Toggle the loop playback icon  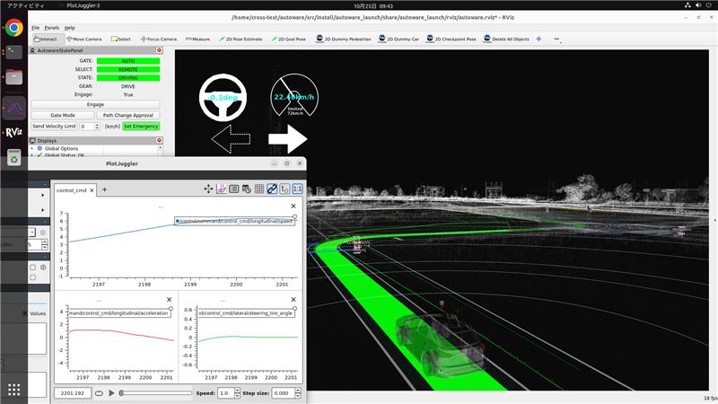pyautogui.click(x=99, y=393)
